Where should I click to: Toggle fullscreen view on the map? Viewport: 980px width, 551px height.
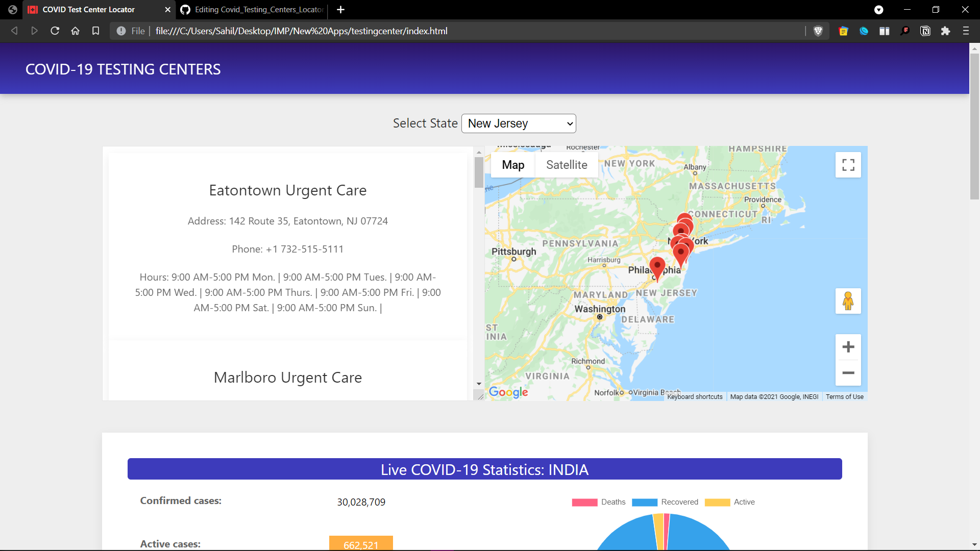coord(848,165)
